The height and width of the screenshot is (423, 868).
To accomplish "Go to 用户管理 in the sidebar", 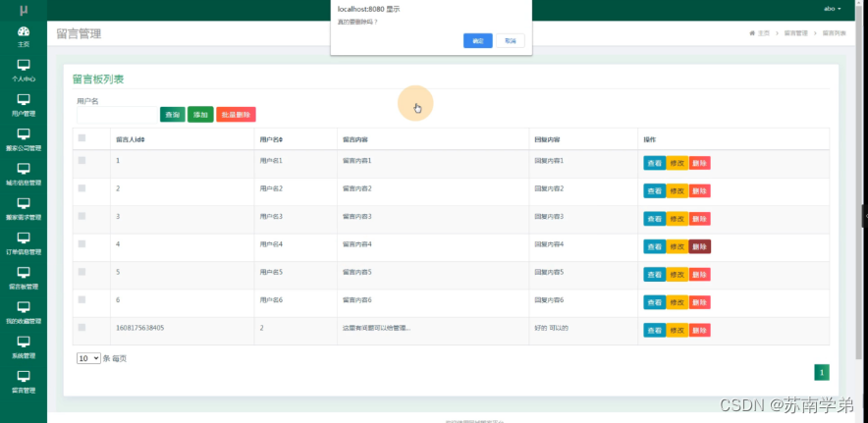I will click(x=24, y=106).
